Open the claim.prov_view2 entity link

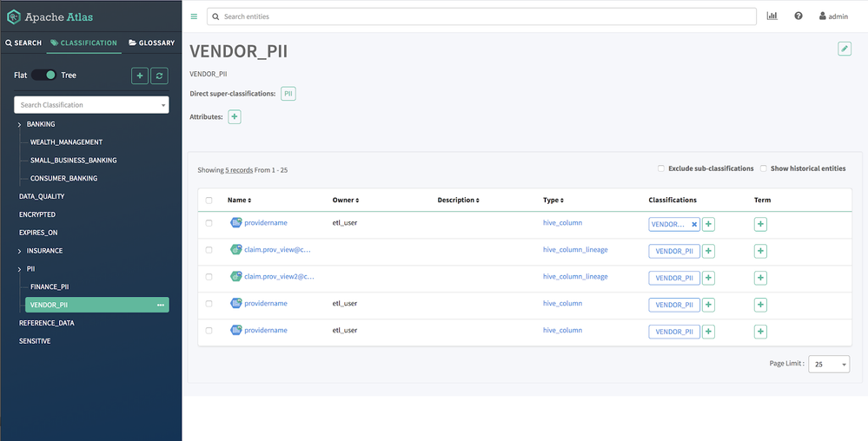(x=278, y=277)
